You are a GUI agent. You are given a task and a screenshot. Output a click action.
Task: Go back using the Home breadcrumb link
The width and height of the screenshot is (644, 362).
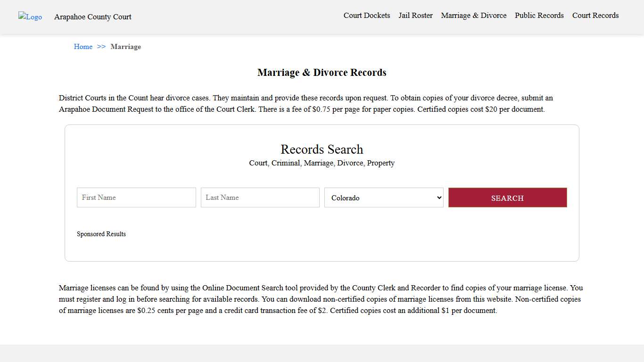click(83, 47)
